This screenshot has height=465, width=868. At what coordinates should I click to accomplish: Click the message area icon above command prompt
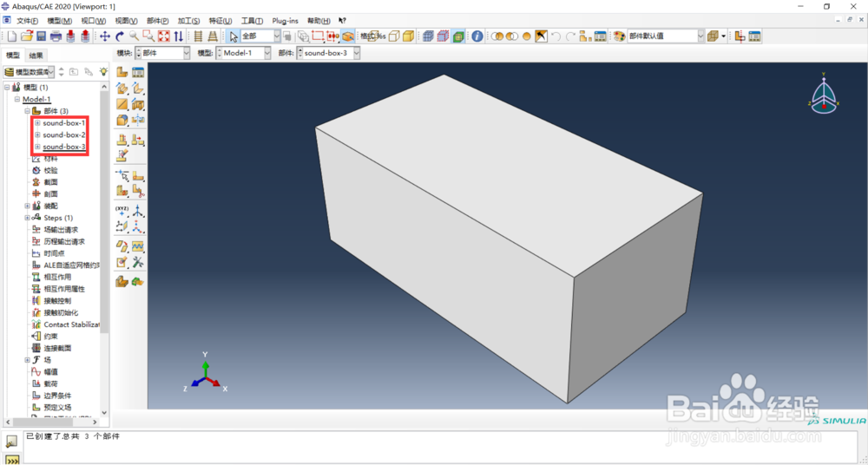tap(11, 442)
